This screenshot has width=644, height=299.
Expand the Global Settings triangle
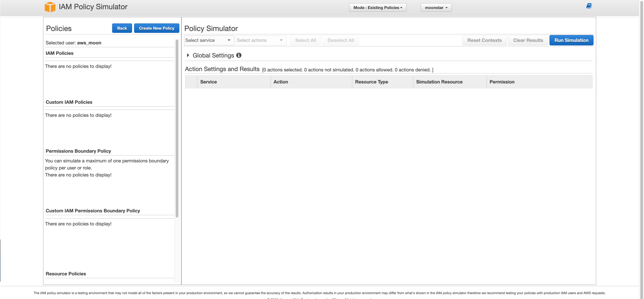coord(188,55)
